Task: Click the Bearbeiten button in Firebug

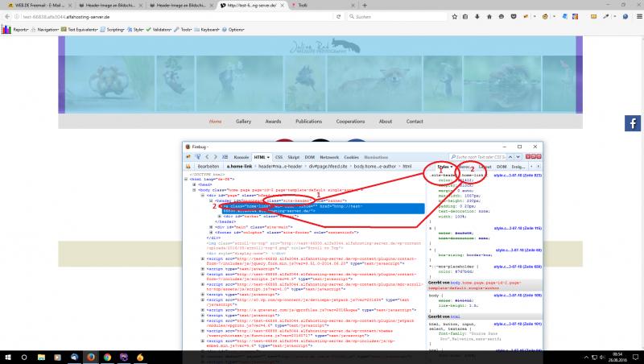Action: coord(208,165)
